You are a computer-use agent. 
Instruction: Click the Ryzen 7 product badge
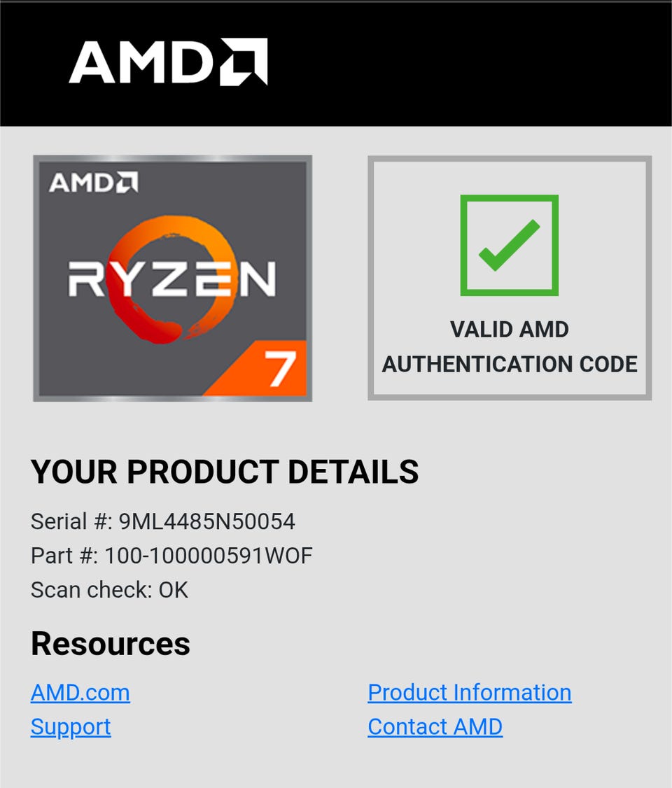pyautogui.click(x=172, y=278)
